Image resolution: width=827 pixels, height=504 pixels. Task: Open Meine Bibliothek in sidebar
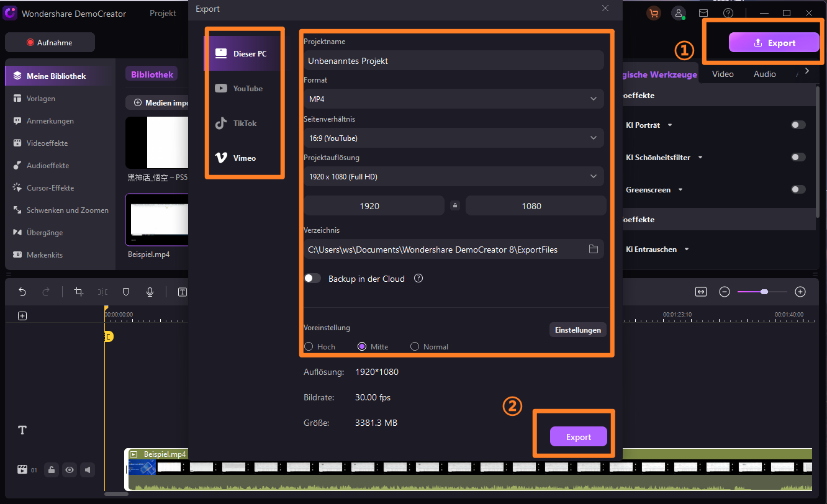(57, 76)
